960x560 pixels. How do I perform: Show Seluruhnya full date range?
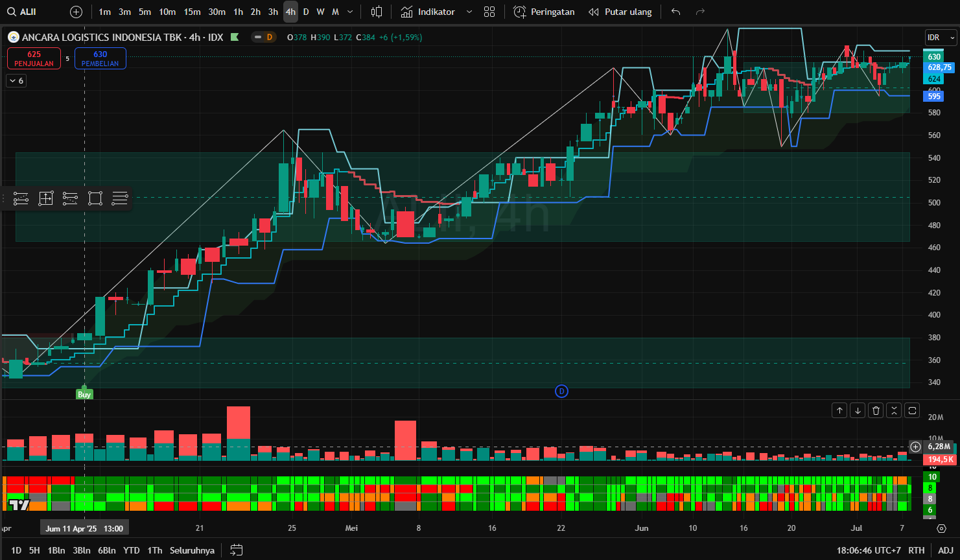pos(192,550)
